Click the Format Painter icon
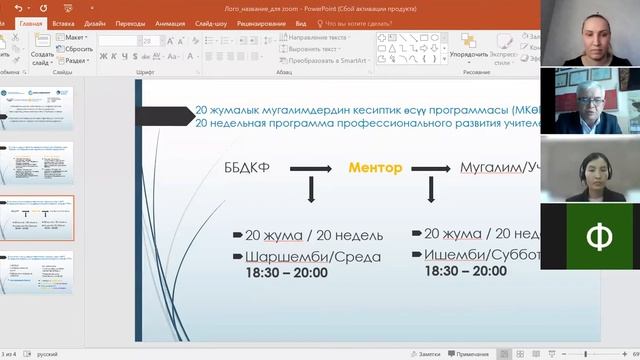The image size is (640, 360). 16,60
